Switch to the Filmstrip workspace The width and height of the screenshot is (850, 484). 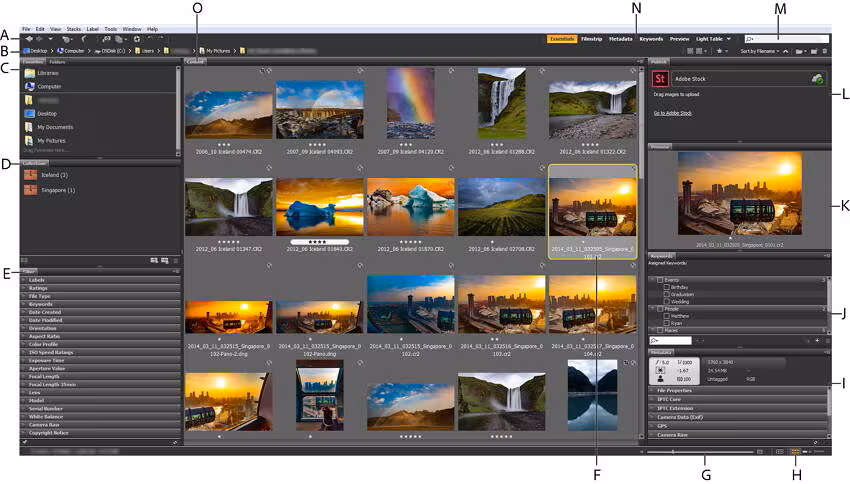591,39
